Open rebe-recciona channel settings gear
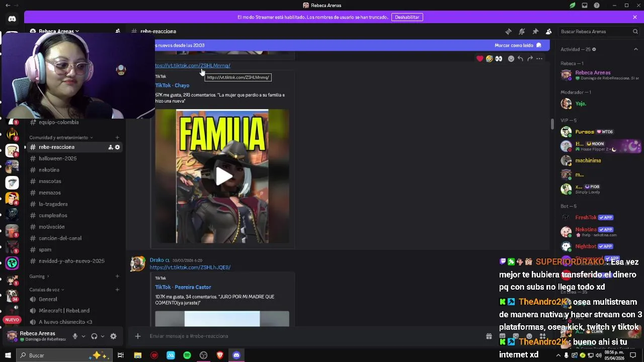 click(117, 147)
